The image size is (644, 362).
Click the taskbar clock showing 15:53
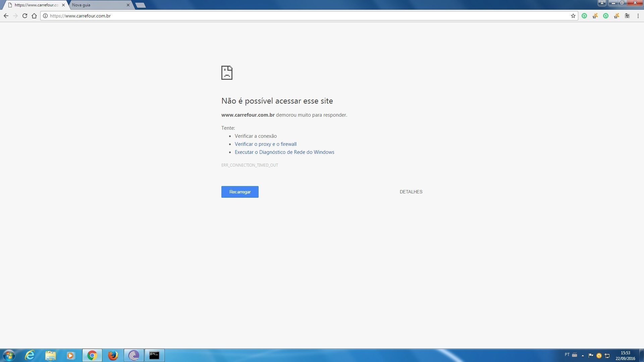pos(625,356)
